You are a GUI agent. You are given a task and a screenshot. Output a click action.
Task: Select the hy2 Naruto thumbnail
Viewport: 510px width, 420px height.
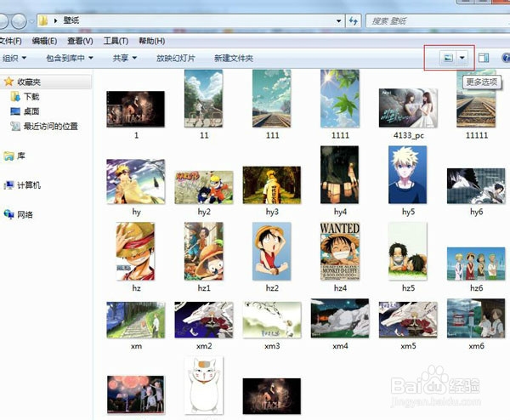point(204,187)
